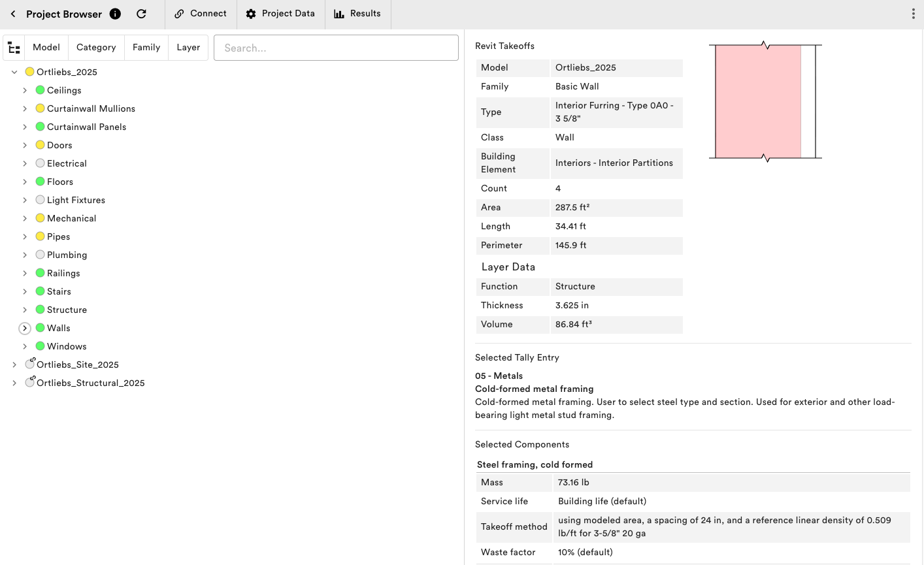924x565 pixels.
Task: Select the Railings tree row
Action: click(x=63, y=273)
